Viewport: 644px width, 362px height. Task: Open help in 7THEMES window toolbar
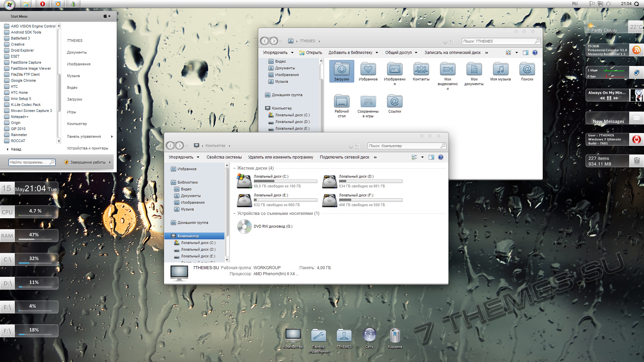(x=535, y=53)
